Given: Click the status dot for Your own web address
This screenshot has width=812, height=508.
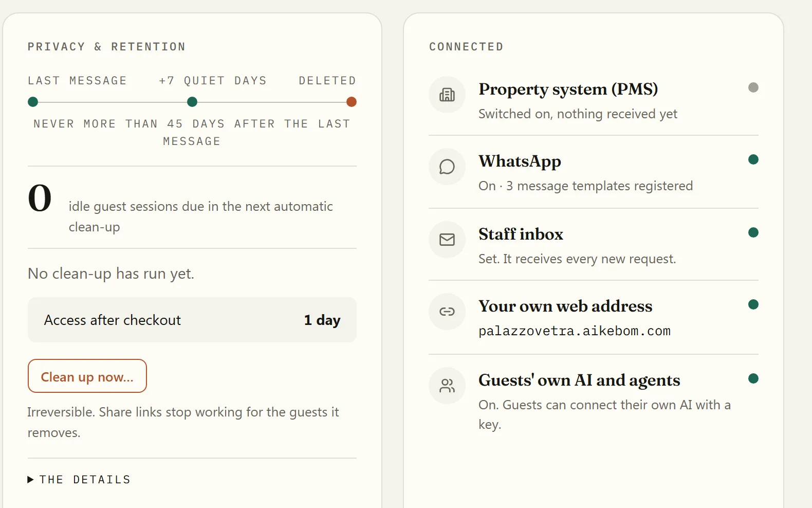Looking at the screenshot, I should (753, 304).
